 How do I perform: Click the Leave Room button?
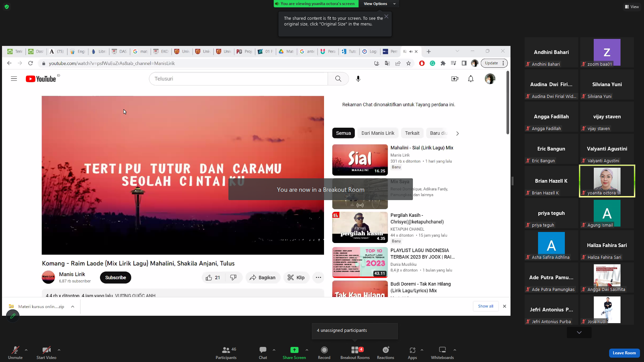[624, 353]
